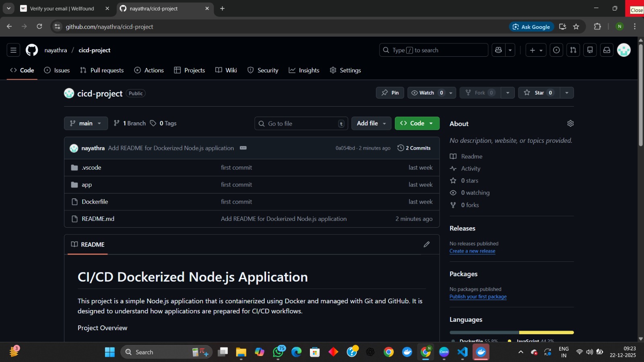Image resolution: width=644 pixels, height=362 pixels.
Task: Open the Copilot chat icon in the GitHub header
Action: coord(499,50)
